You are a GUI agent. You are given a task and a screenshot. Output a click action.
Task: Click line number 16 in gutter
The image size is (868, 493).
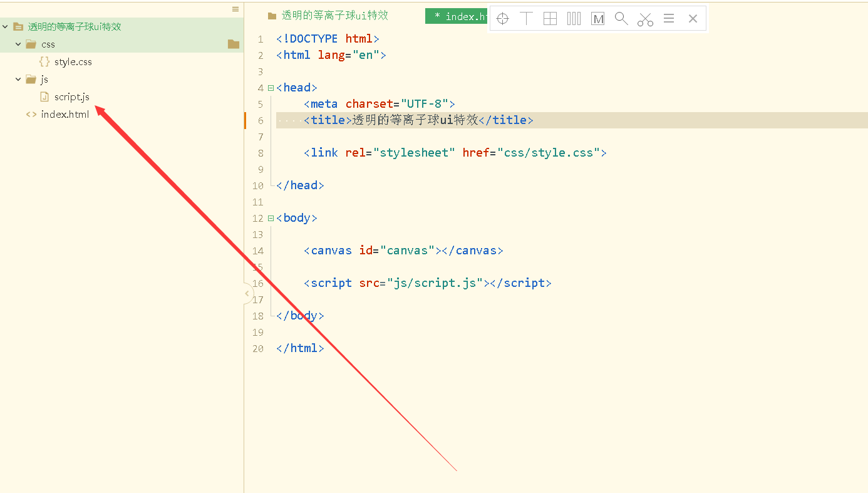[x=258, y=284]
